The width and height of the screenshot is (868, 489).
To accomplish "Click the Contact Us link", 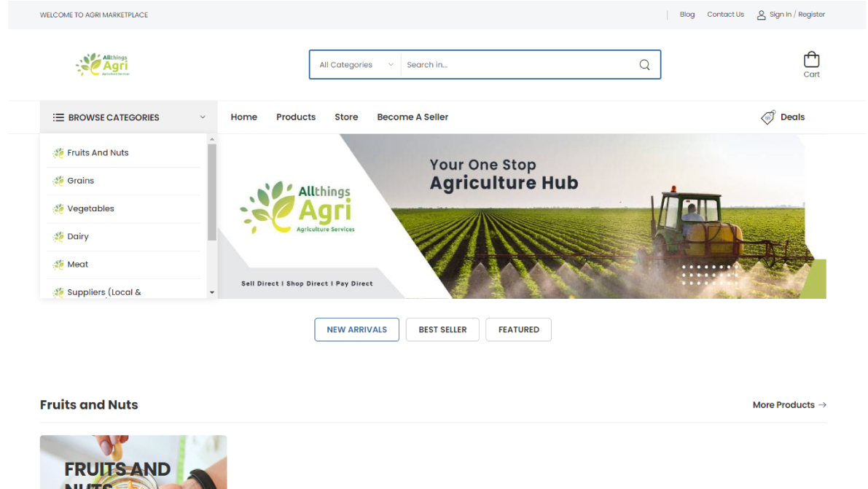I will click(x=725, y=15).
